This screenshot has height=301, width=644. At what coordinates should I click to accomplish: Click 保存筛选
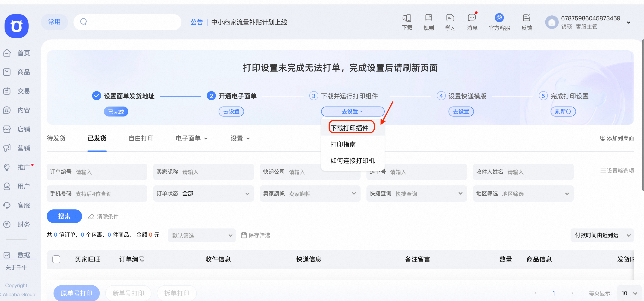coord(255,235)
